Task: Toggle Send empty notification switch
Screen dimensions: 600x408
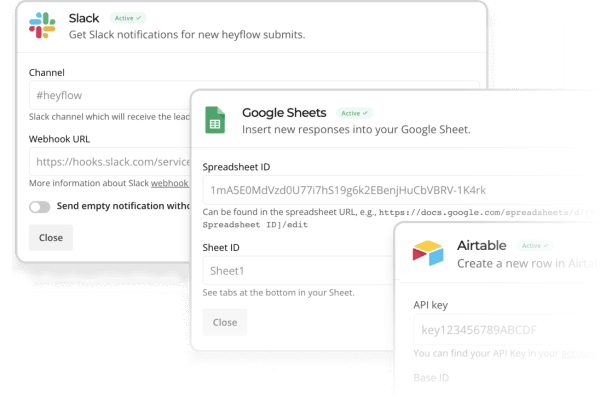Action: pyautogui.click(x=39, y=207)
